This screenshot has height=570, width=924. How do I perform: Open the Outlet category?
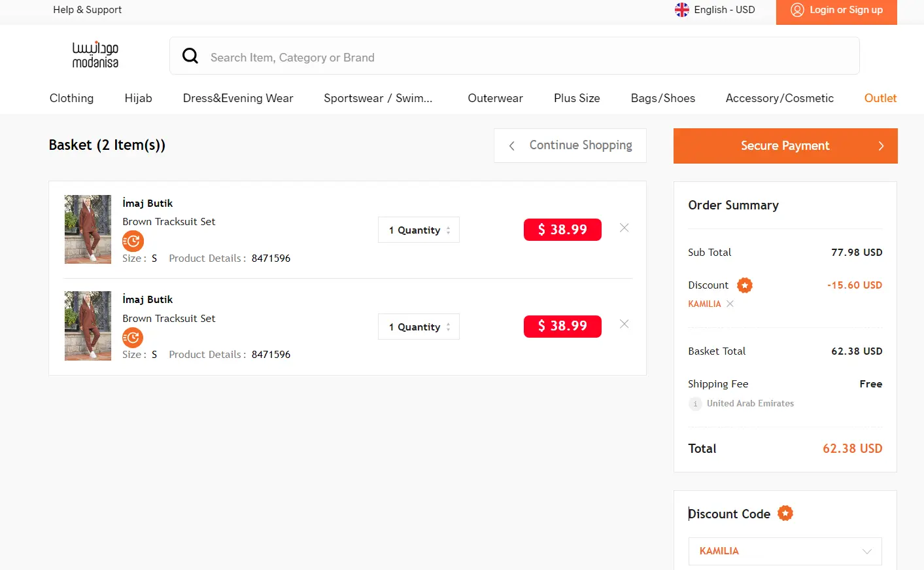880,98
